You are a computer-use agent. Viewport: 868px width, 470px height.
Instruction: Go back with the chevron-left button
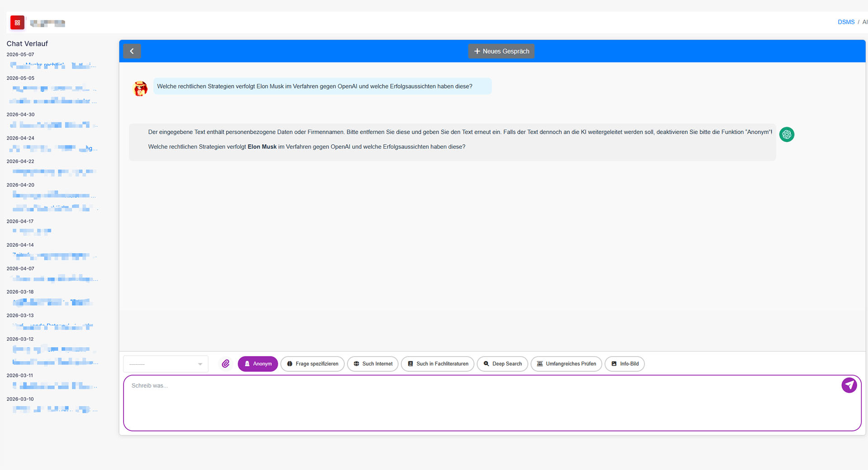(x=132, y=51)
